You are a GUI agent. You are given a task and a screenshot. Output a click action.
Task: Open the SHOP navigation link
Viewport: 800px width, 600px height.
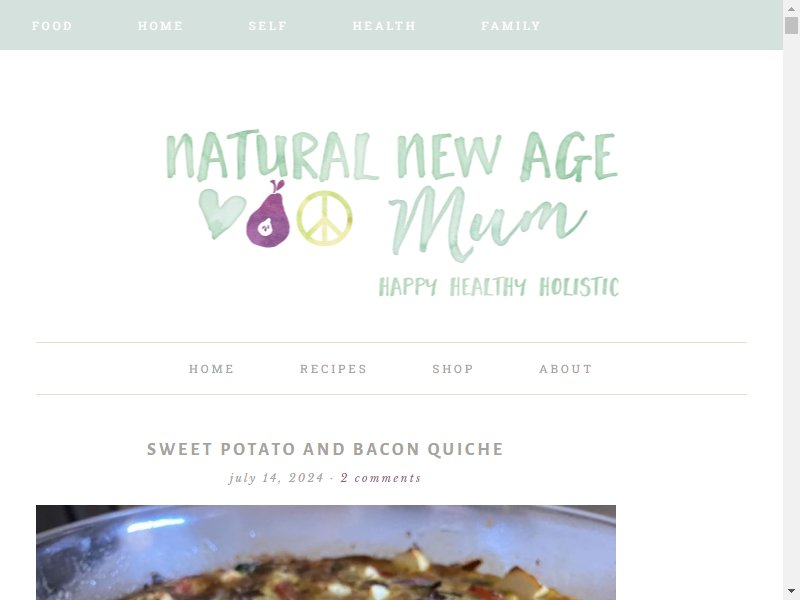[x=453, y=369]
